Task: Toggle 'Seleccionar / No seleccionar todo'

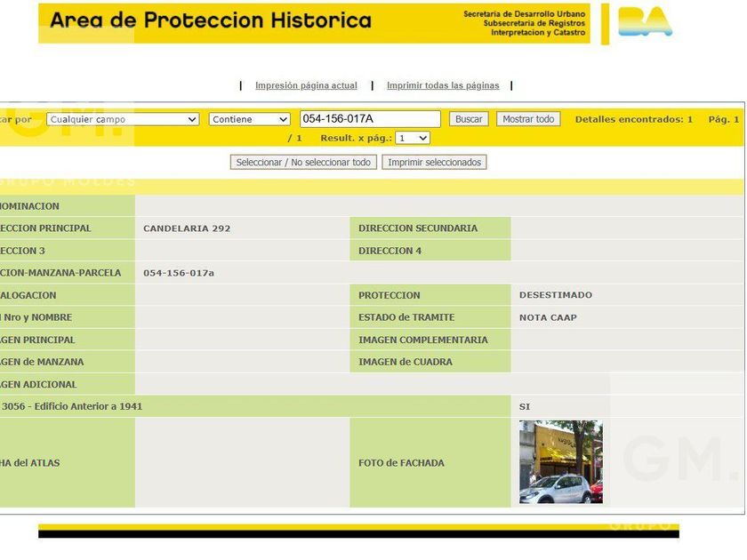Action: coord(303,163)
